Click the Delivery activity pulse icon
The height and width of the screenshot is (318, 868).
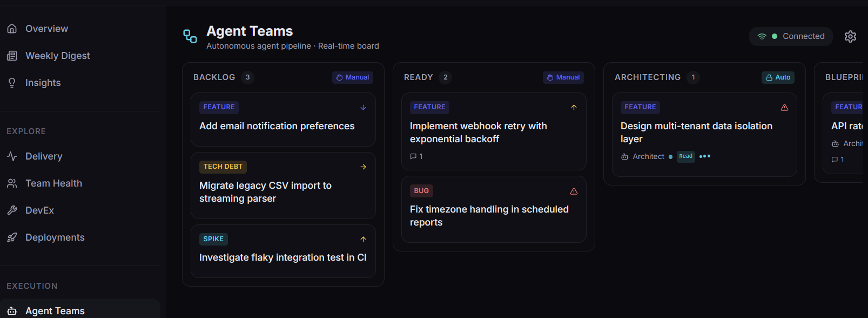pos(12,156)
